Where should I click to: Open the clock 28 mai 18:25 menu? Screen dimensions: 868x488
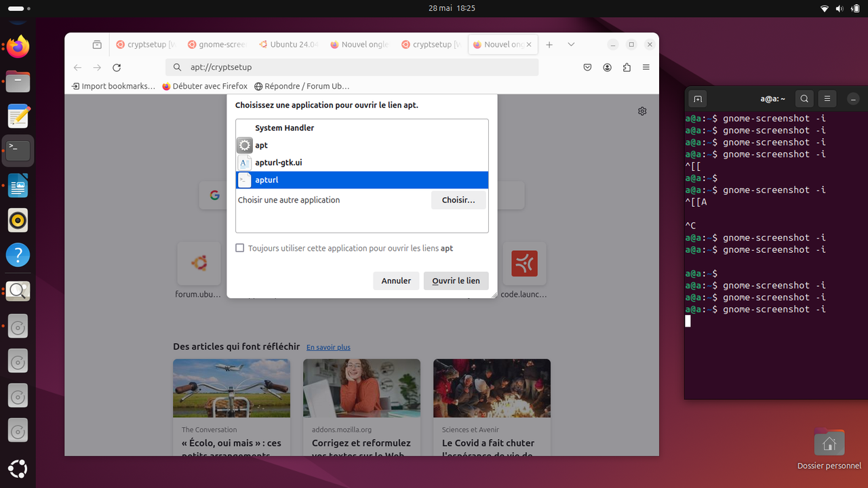tap(452, 8)
